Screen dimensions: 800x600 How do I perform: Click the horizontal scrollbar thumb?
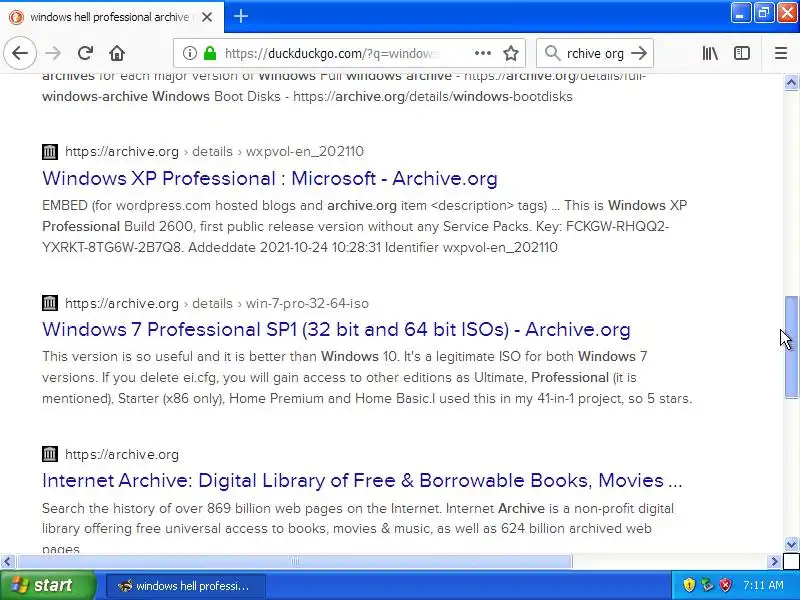click(294, 562)
